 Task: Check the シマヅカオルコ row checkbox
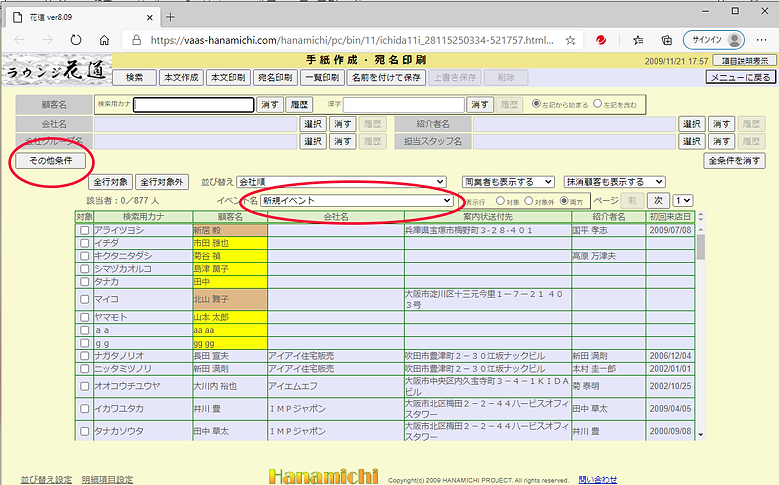pyautogui.click(x=84, y=269)
